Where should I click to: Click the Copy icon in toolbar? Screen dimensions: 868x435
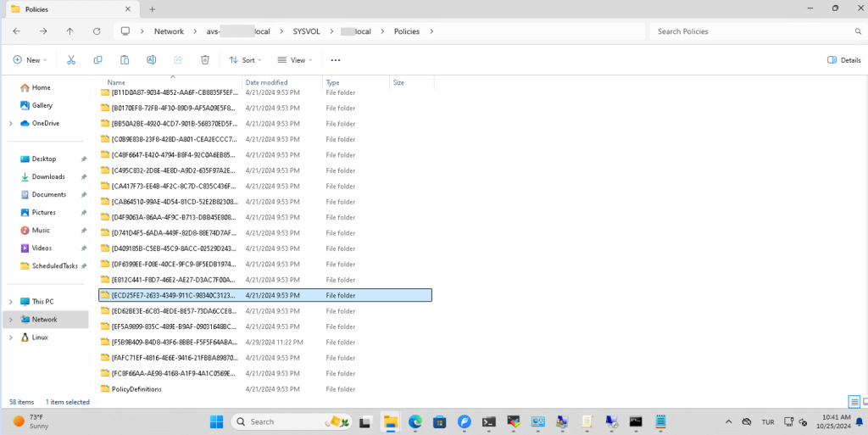tap(98, 60)
